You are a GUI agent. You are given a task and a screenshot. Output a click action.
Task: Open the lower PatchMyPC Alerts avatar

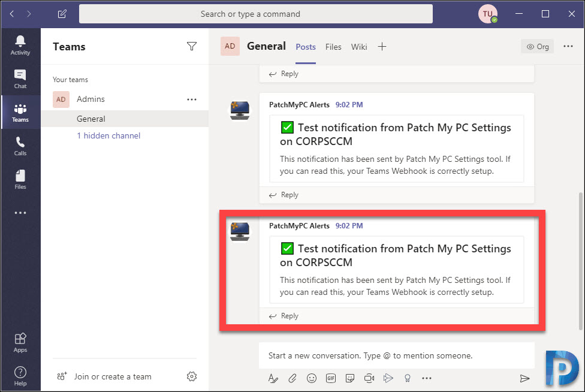tap(240, 231)
